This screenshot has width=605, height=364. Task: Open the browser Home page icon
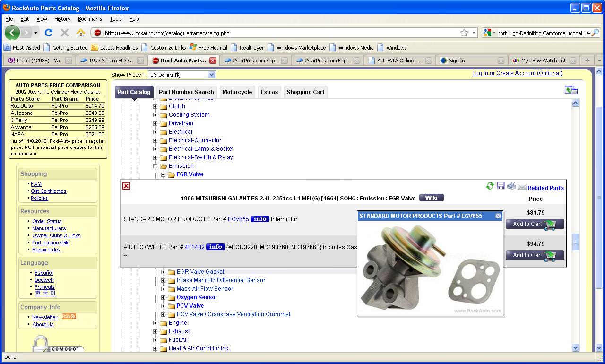click(x=81, y=33)
